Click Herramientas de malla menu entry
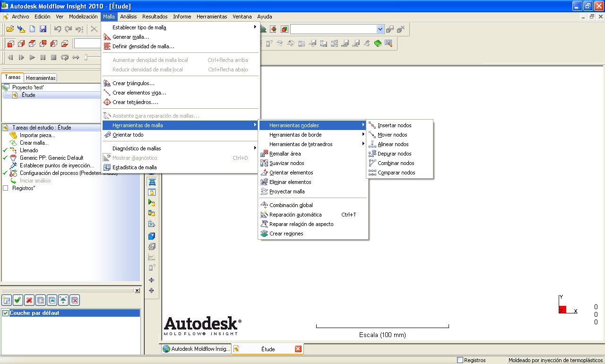The width and height of the screenshot is (605, 364). click(x=181, y=125)
